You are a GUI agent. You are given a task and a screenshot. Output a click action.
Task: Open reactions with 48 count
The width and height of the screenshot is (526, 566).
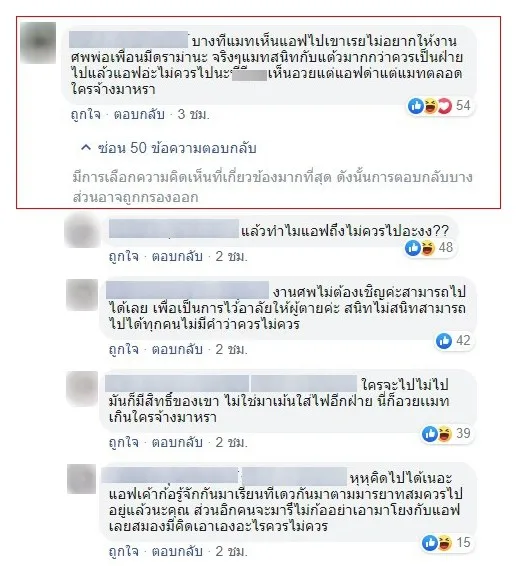429,248
